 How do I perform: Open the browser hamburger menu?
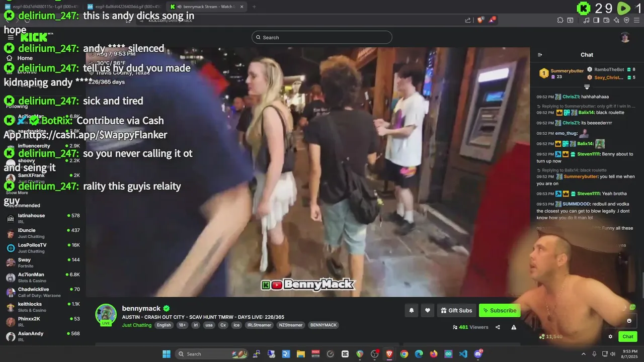point(636,20)
